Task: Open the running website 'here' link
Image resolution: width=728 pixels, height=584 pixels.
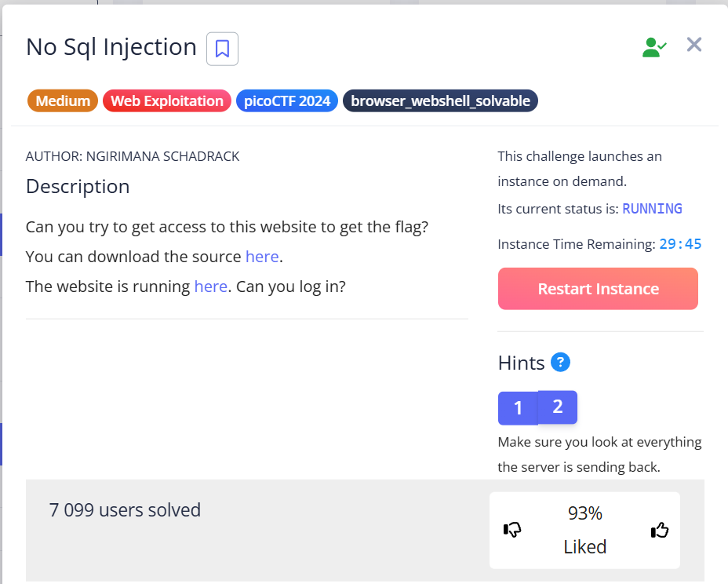Action: 211,287
